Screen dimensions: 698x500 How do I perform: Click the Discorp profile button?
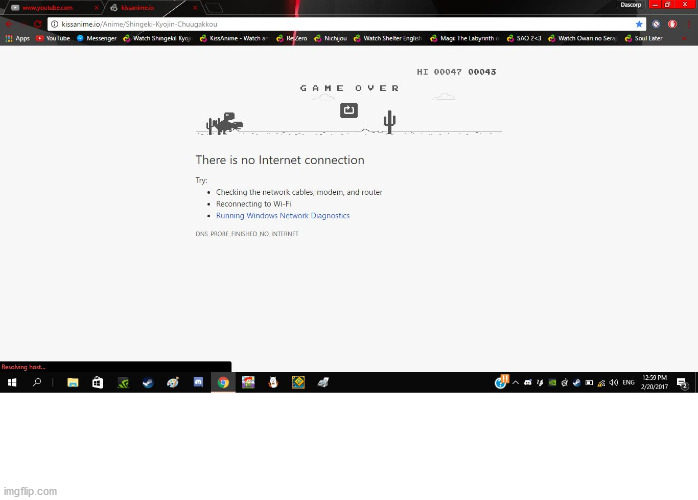click(x=631, y=5)
